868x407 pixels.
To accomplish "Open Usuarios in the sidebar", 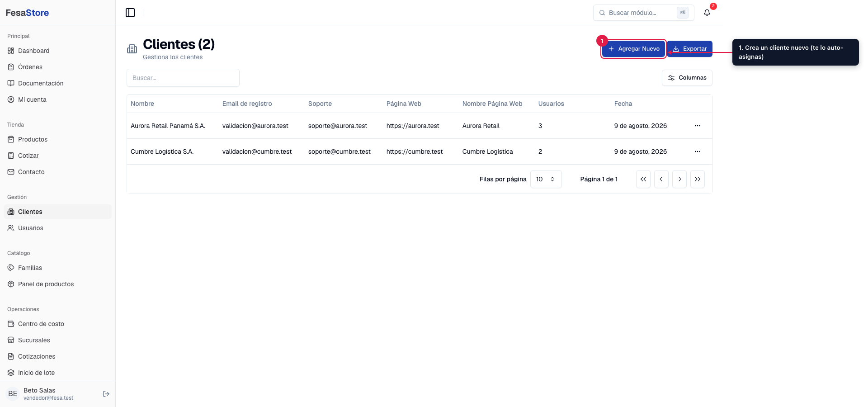I will click(57, 228).
